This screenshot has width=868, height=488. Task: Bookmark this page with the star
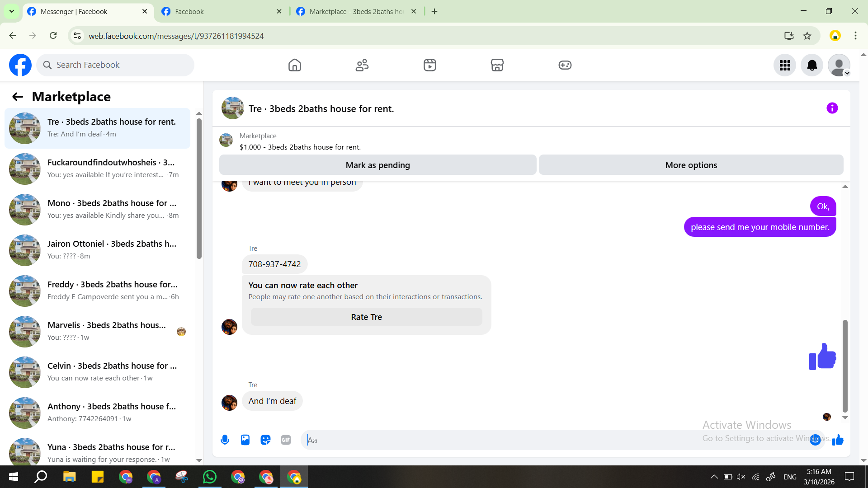[807, 36]
